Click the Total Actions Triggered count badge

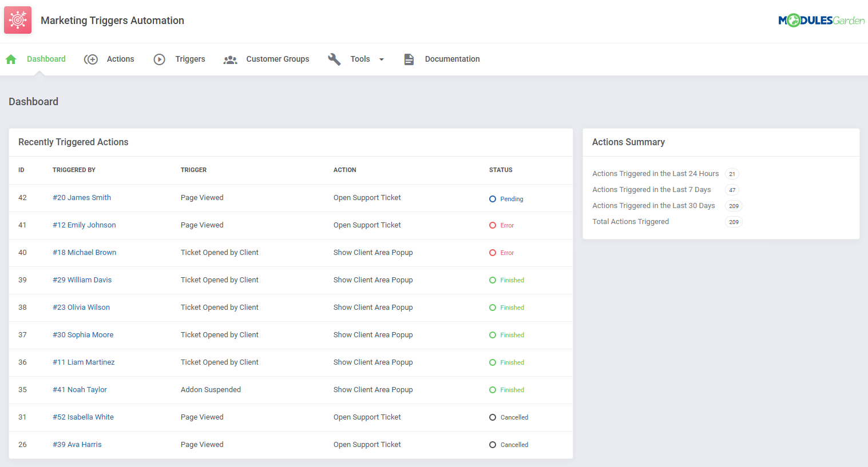click(734, 222)
